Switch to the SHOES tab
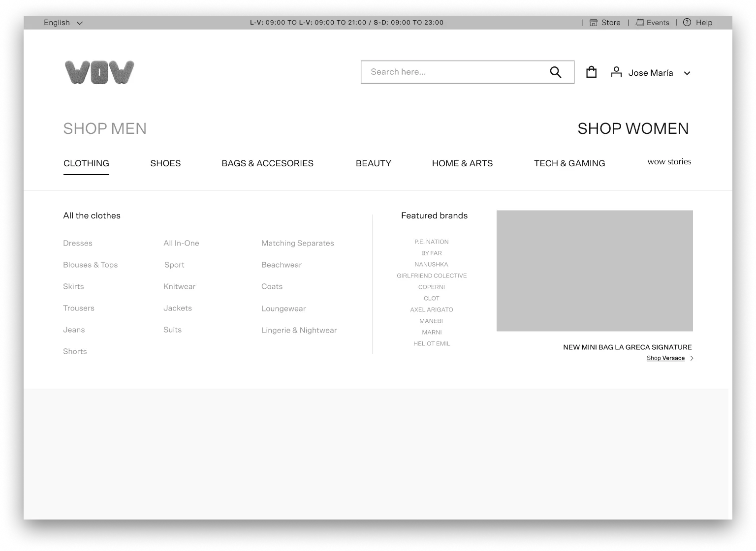The width and height of the screenshot is (756, 551). click(165, 163)
